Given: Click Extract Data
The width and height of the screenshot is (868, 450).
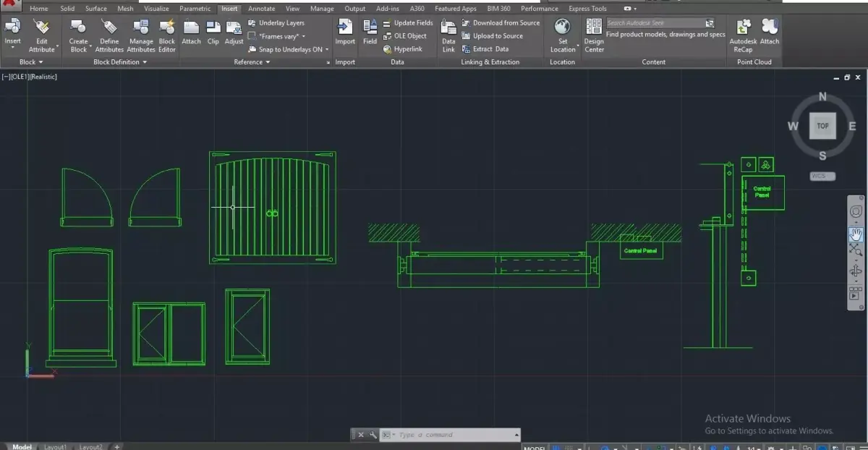Looking at the screenshot, I should [x=485, y=49].
